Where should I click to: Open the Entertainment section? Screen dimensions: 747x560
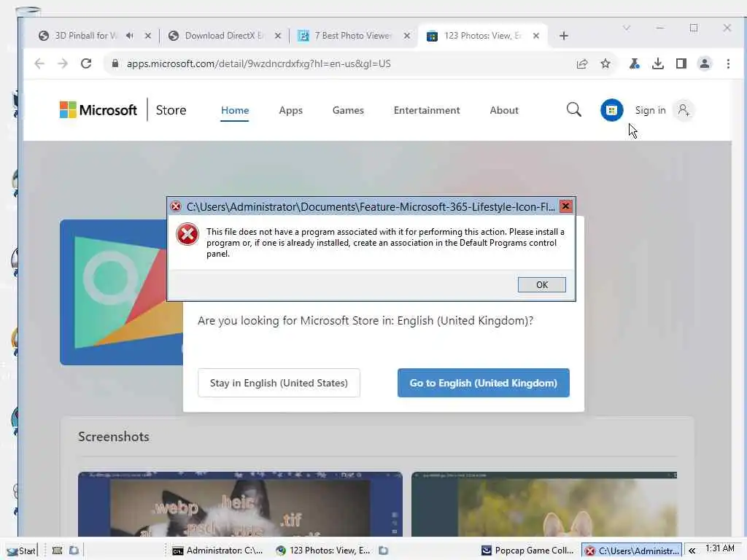click(x=427, y=111)
